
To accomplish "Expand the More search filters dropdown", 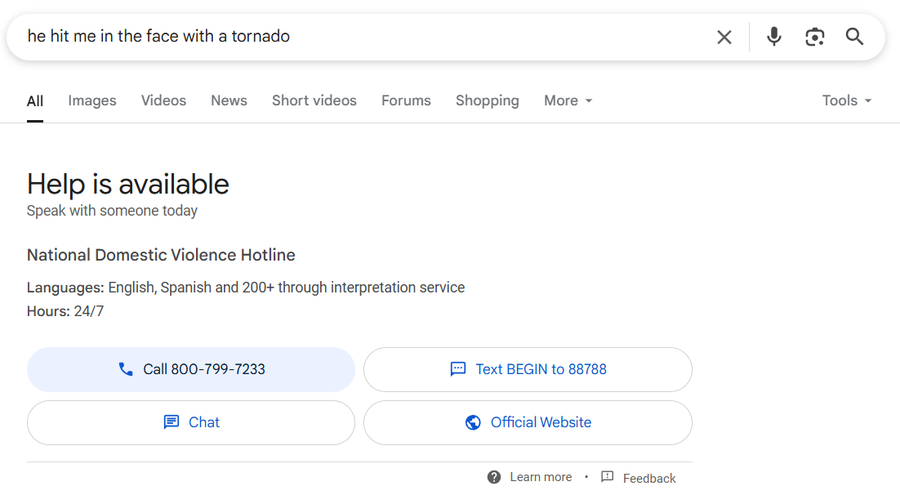I will coord(568,100).
